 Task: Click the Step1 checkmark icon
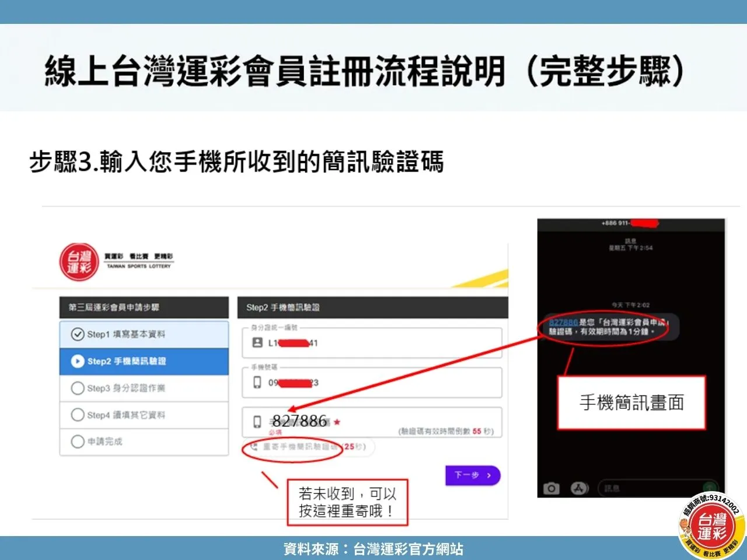point(77,334)
